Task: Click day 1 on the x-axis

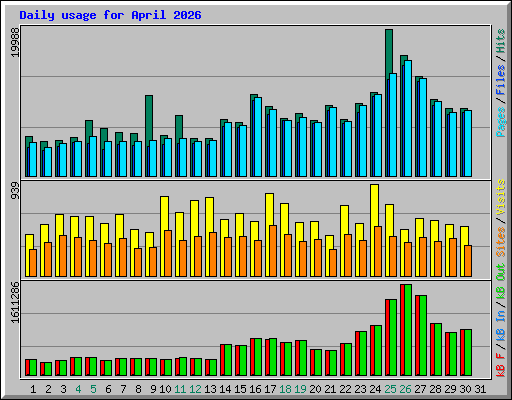Action: coord(33,389)
